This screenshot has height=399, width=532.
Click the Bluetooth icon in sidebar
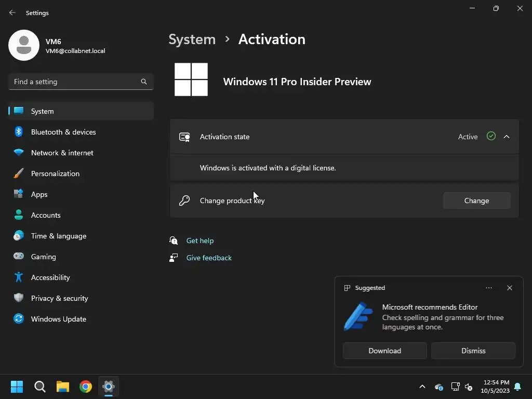click(19, 131)
